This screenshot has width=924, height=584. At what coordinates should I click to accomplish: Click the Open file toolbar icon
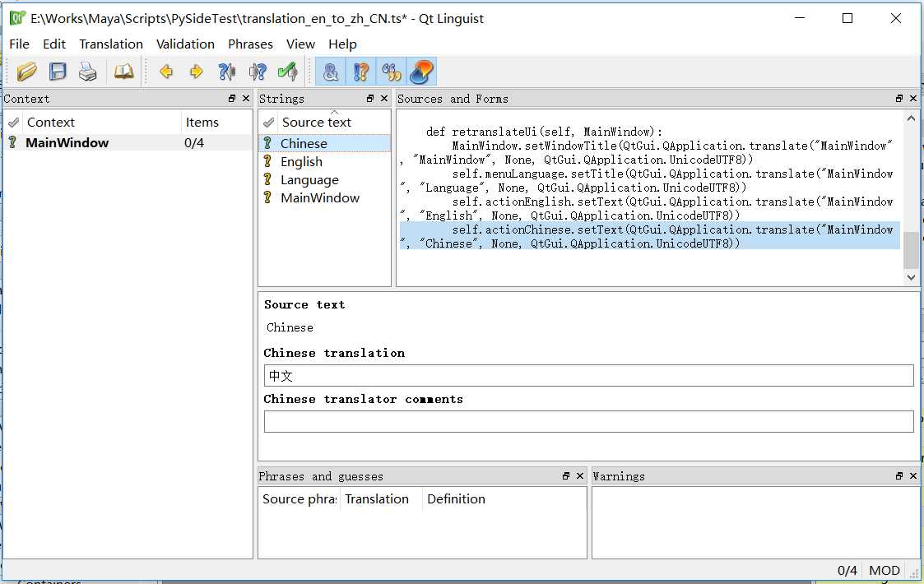pos(26,72)
